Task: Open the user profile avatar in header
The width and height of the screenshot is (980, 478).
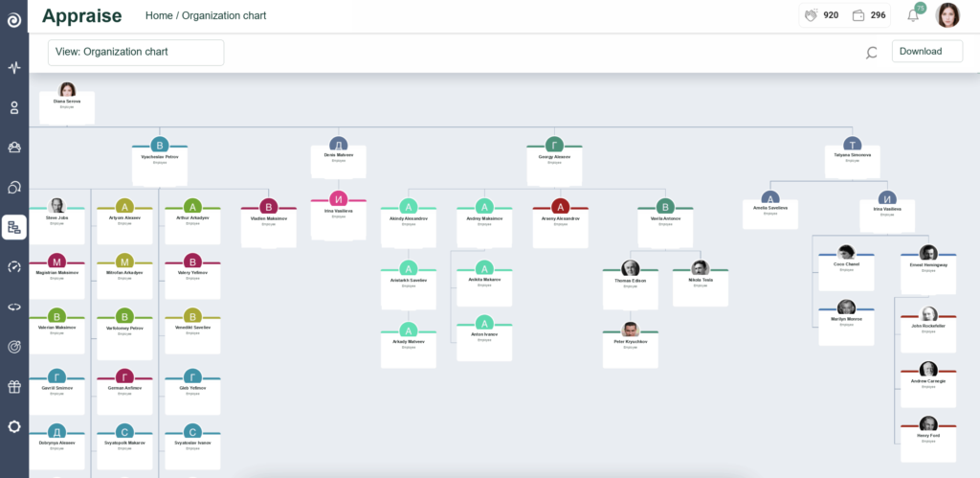Action: (x=947, y=15)
